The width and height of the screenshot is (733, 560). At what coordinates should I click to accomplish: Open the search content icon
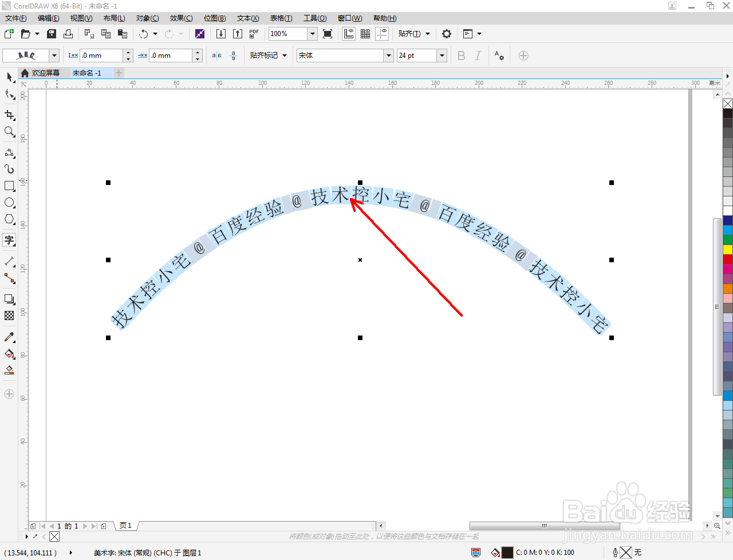(200, 34)
